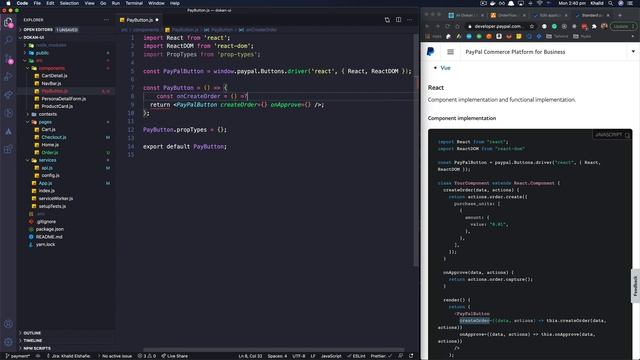Open the Explorer view in the activity bar

[8, 22]
